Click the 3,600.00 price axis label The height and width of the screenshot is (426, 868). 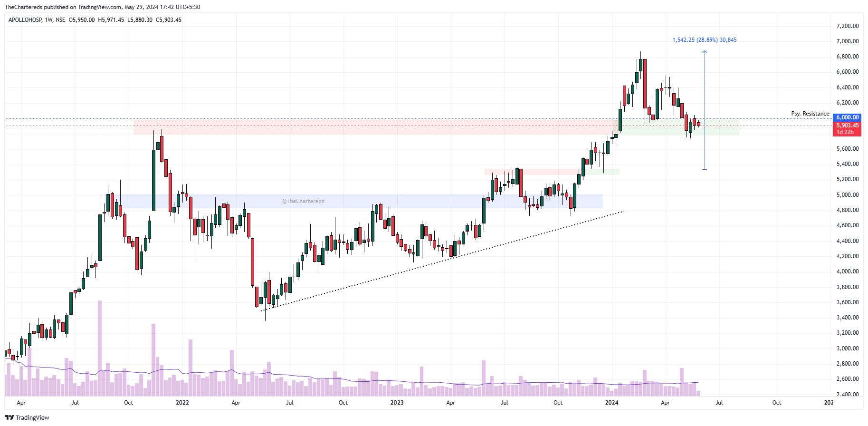848,302
